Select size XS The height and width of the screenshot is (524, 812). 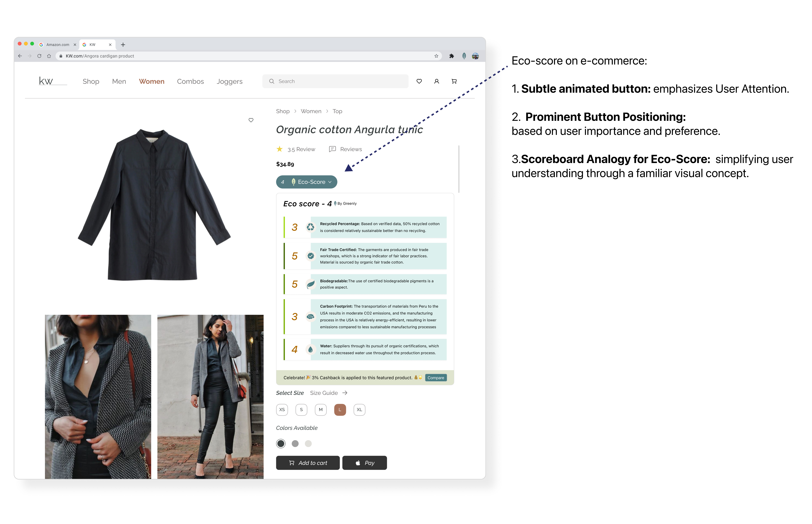(282, 410)
